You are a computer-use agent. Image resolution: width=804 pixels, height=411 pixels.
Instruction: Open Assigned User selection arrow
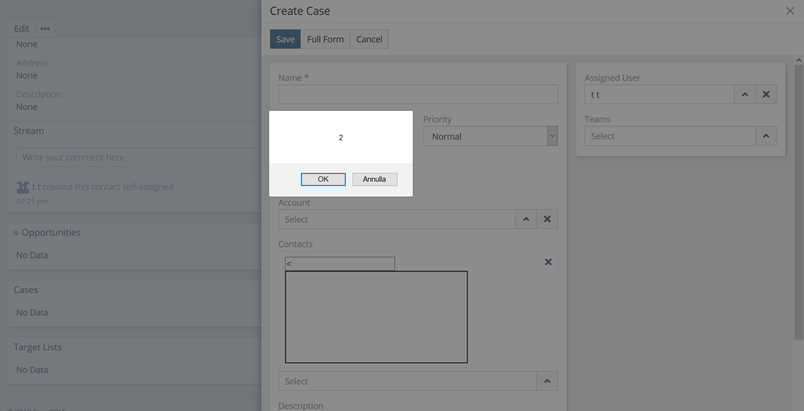click(745, 94)
